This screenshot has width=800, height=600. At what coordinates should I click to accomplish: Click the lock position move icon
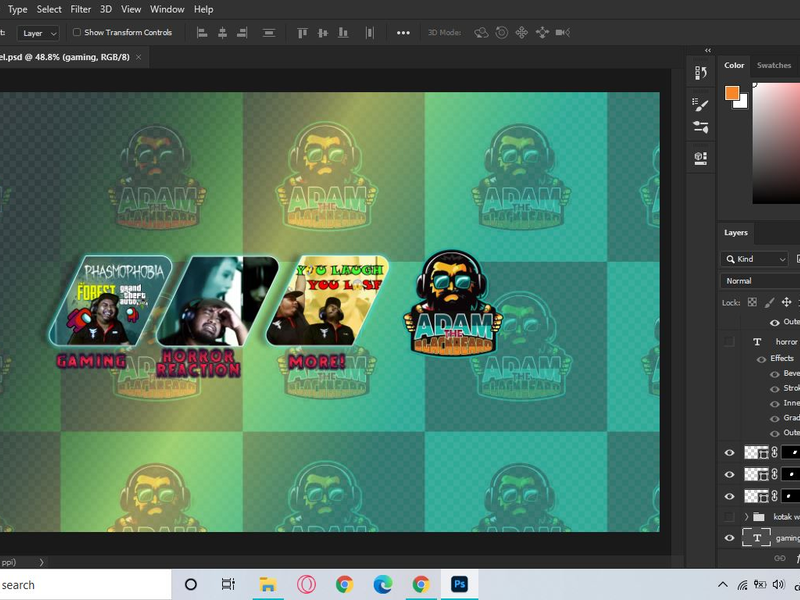coord(786,302)
